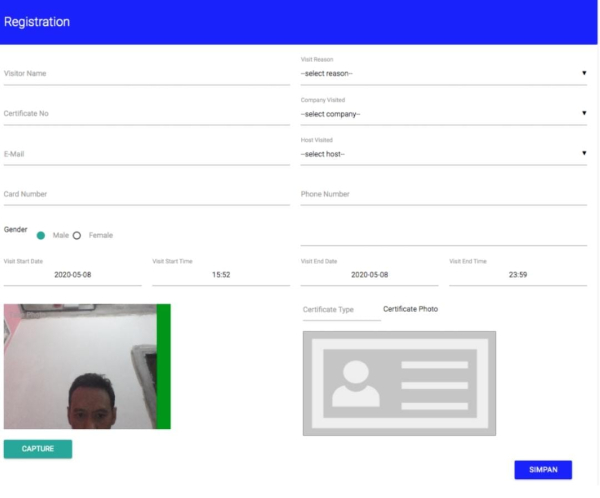
Task: Choose the Female gender option
Action: (76, 235)
